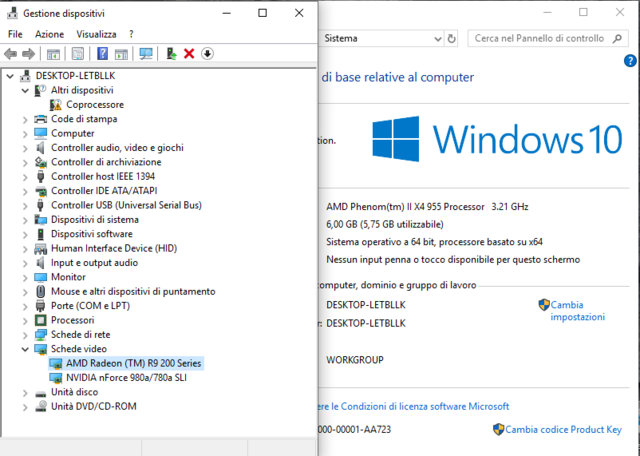The width and height of the screenshot is (640, 456).
Task: Click the icon of Human Interface Device (HID)
Action: (x=40, y=248)
